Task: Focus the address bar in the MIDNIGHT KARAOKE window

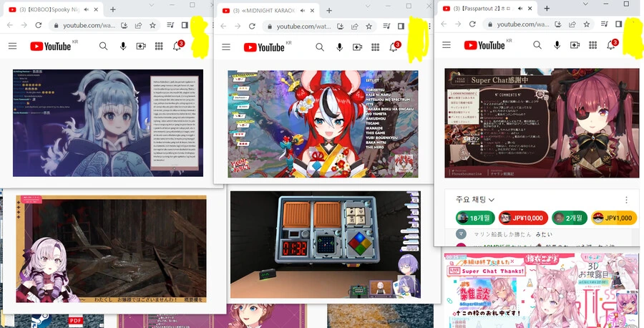Action: (304, 26)
